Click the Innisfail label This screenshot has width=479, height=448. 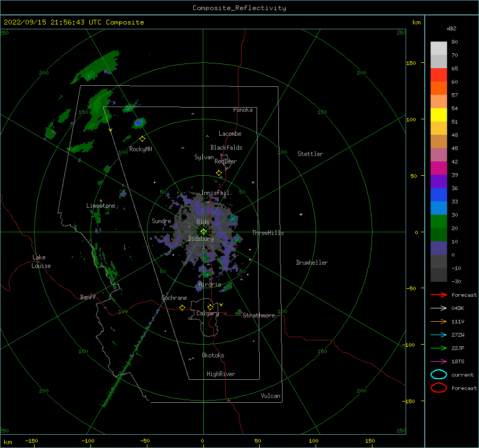[215, 193]
